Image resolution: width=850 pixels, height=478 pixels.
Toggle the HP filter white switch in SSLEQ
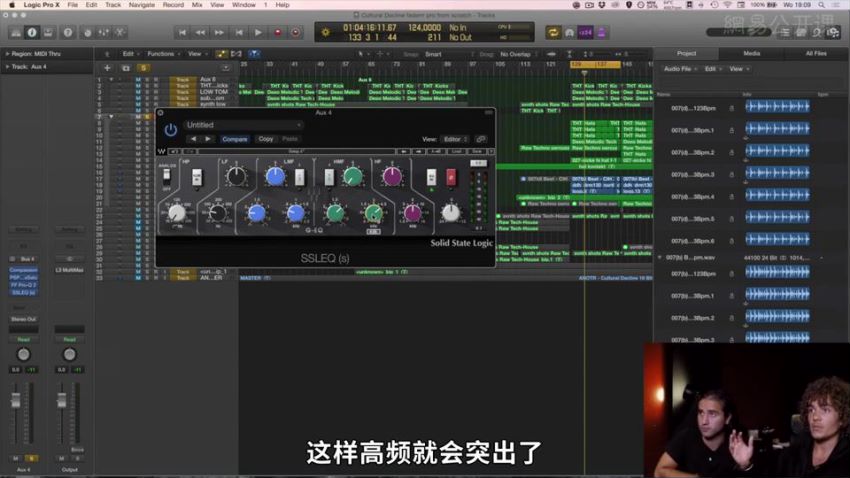pyautogui.click(x=197, y=177)
